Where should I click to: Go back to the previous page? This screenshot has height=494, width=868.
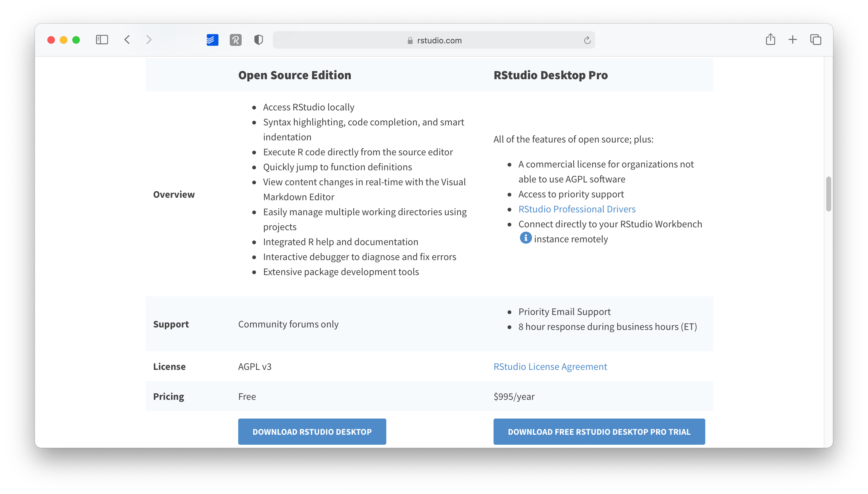pyautogui.click(x=127, y=40)
